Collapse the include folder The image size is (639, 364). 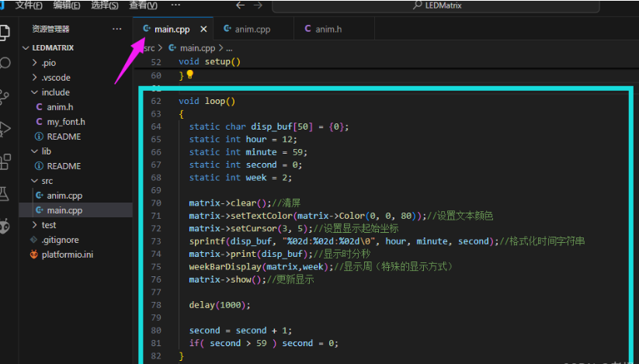pos(76,92)
